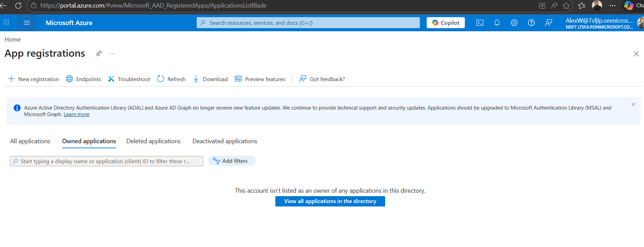Select the Owned applications tab

pos(89,141)
